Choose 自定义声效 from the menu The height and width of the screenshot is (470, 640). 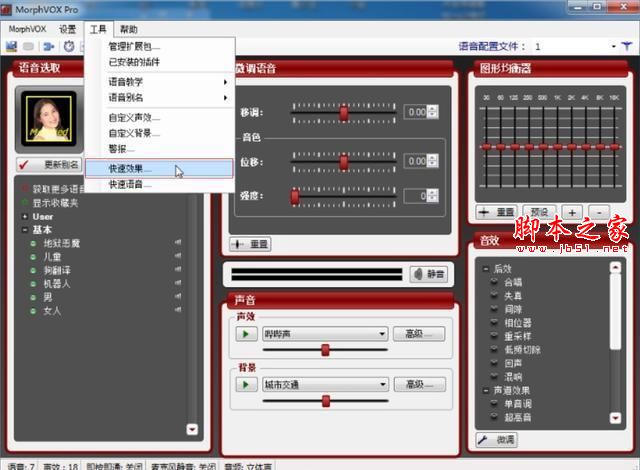tap(160, 118)
